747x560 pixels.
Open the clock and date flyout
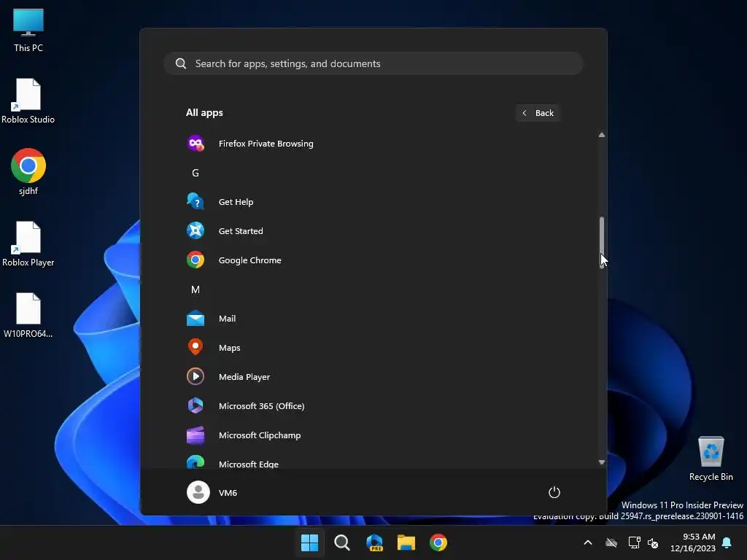[693, 542]
